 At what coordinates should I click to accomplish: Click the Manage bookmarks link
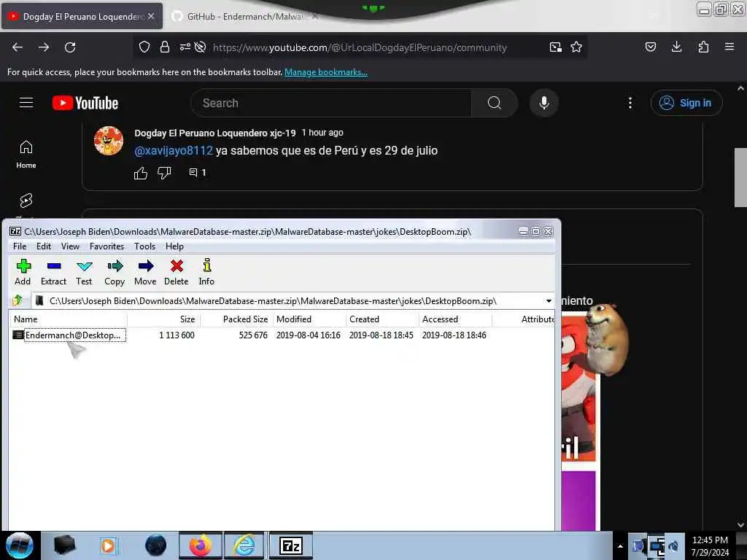pos(326,72)
